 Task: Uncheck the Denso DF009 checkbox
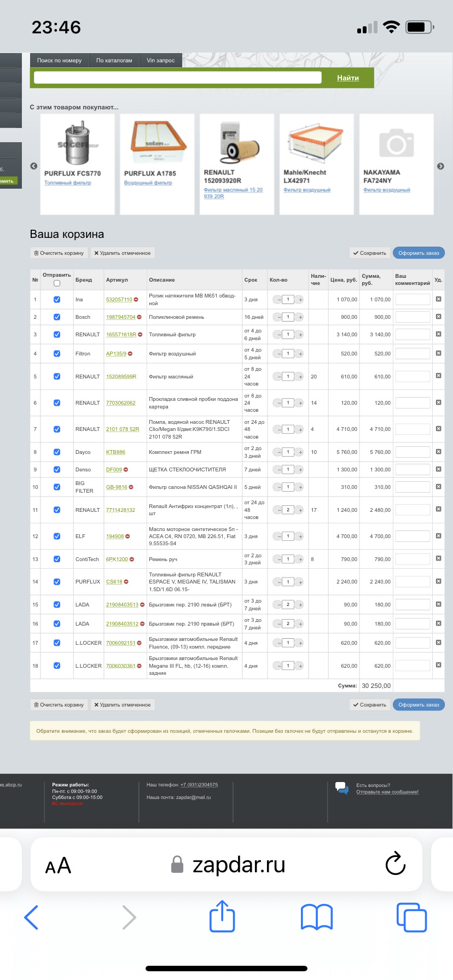point(57,470)
